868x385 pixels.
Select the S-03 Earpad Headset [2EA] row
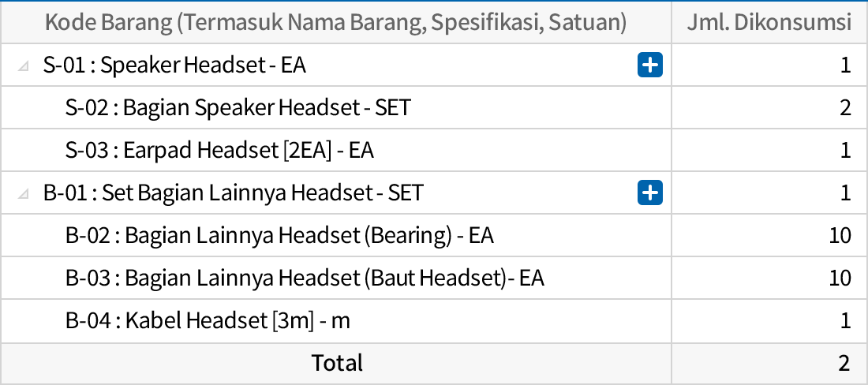pos(219,150)
